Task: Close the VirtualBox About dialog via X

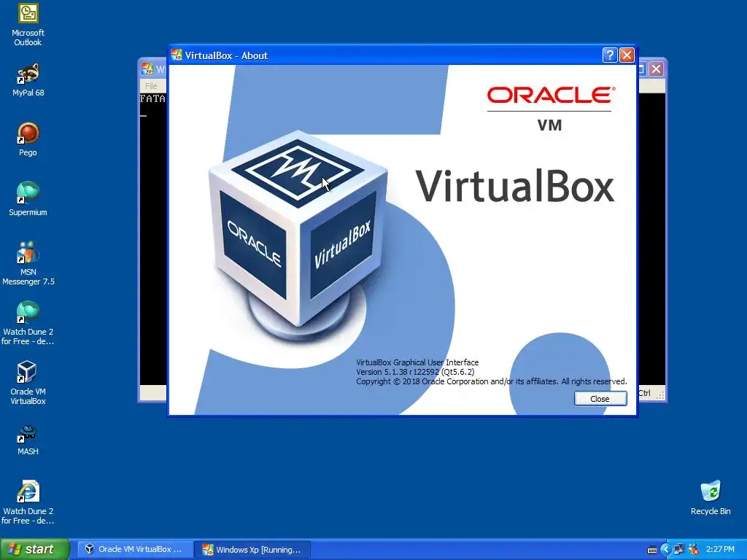Action: (627, 55)
